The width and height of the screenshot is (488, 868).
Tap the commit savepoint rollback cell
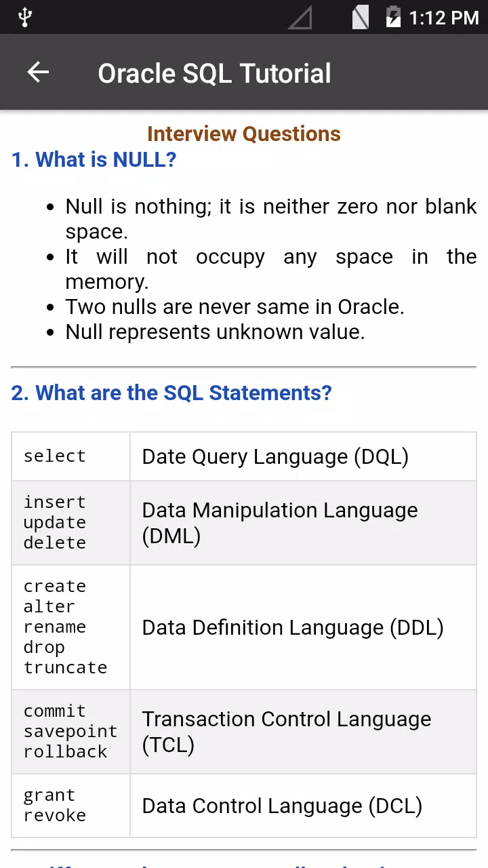pyautogui.click(x=70, y=732)
